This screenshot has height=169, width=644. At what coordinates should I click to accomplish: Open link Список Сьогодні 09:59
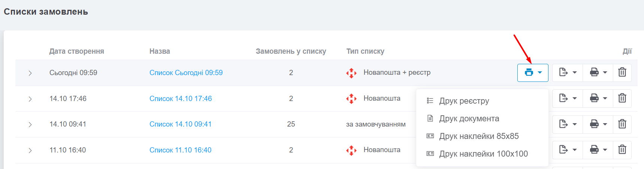click(x=186, y=72)
